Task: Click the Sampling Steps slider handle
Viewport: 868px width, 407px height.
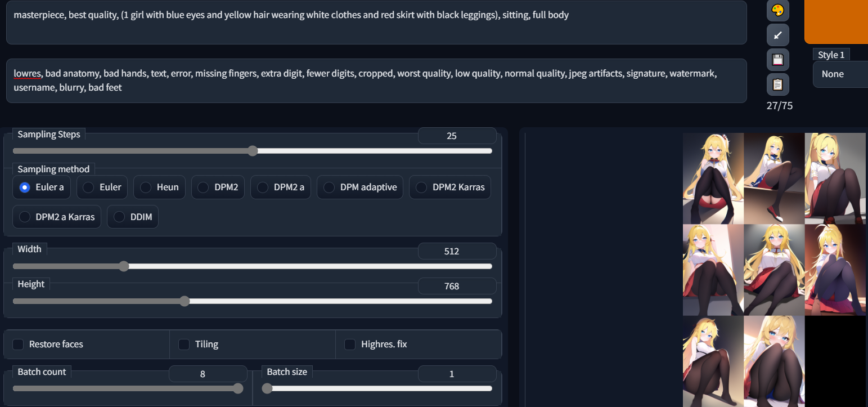Action: 253,151
